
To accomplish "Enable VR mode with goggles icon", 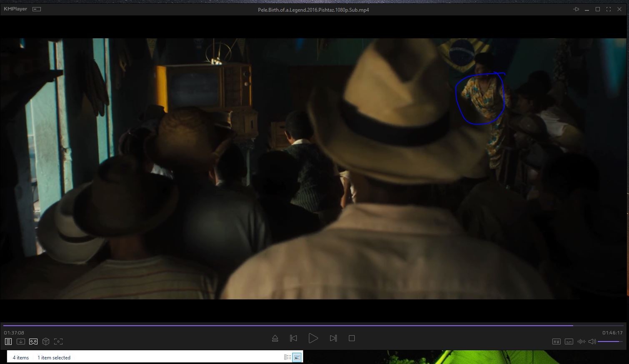I will 33,342.
